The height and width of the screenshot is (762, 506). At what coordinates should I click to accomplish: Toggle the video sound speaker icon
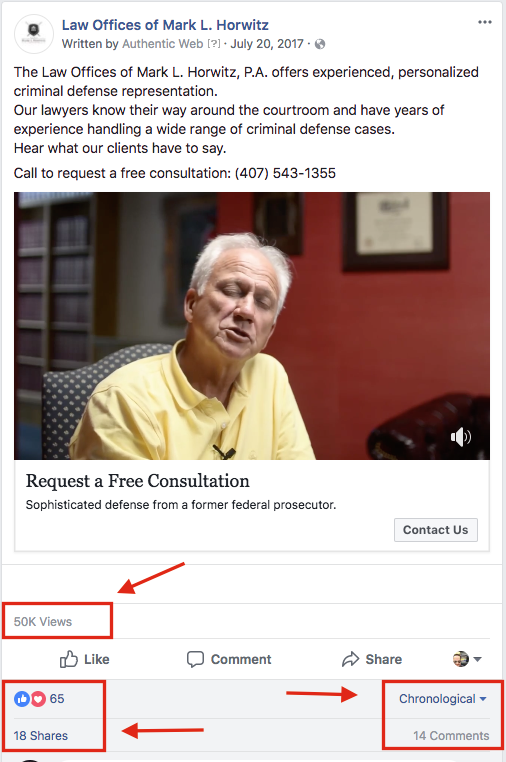tap(460, 437)
